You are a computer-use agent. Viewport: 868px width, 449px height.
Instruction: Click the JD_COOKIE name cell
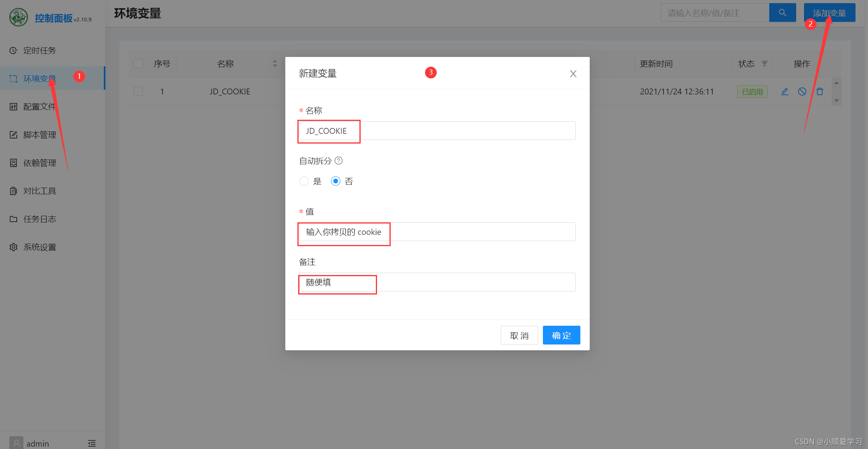[230, 92]
